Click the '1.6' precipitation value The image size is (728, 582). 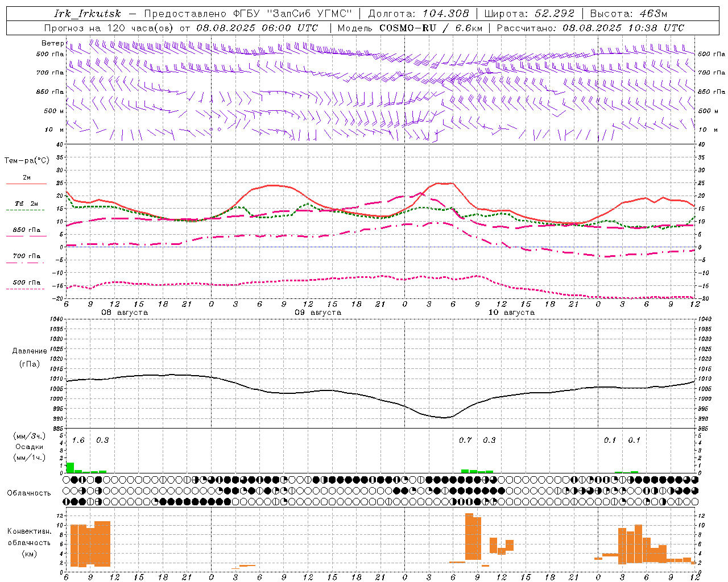tap(78, 440)
